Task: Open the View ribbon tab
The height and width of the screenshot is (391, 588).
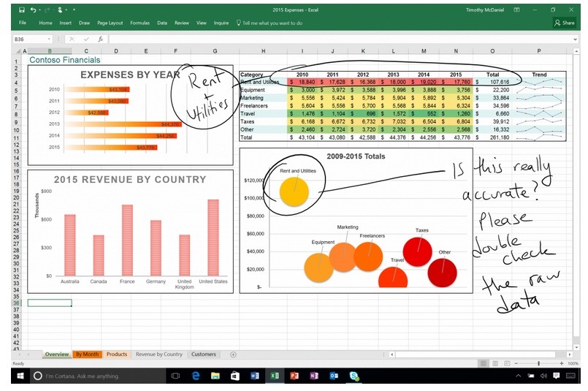Action: tap(202, 23)
